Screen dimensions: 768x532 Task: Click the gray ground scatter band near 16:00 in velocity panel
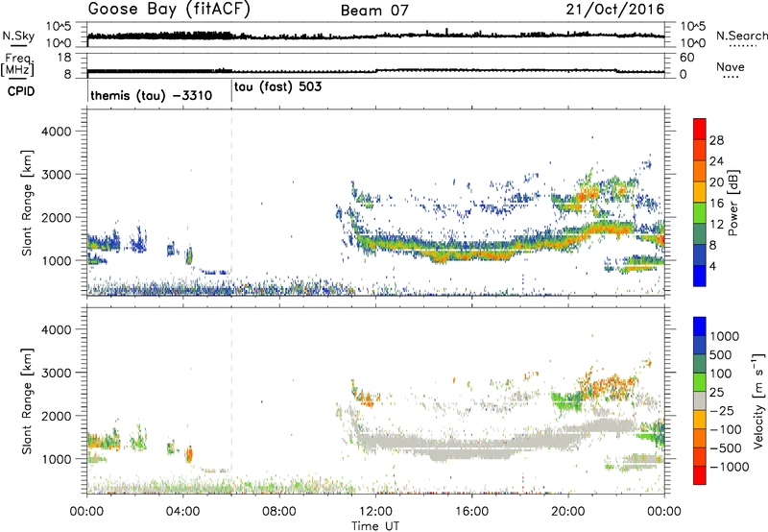[x=471, y=448]
